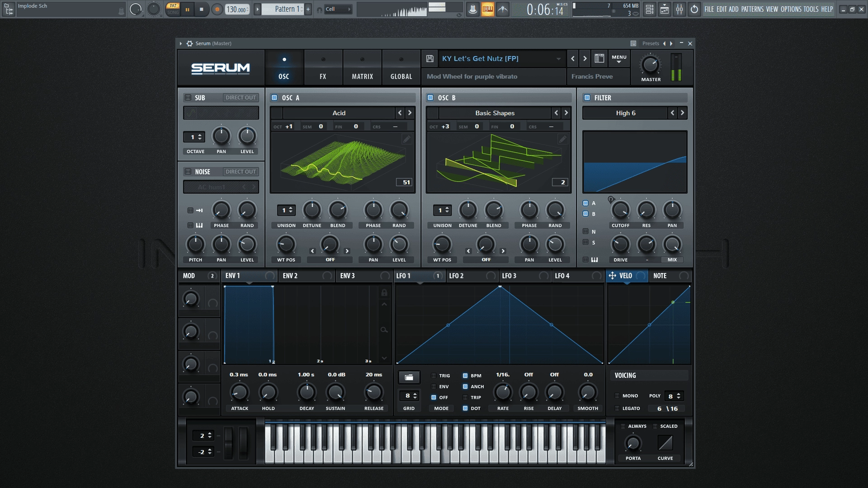Toggle the FILTER enable checkbox
The width and height of the screenshot is (868, 488).
(x=587, y=98)
